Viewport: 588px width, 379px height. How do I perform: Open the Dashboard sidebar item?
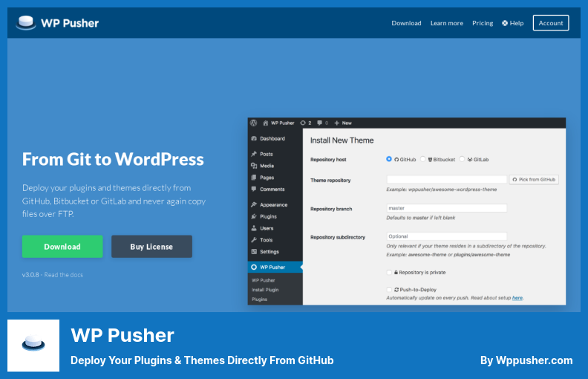click(275, 138)
